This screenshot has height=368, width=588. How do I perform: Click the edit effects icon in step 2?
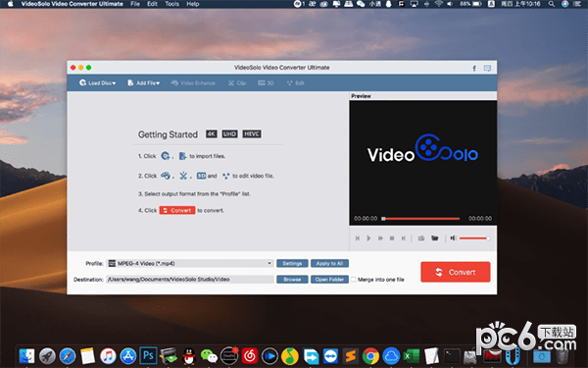pyautogui.click(x=225, y=176)
